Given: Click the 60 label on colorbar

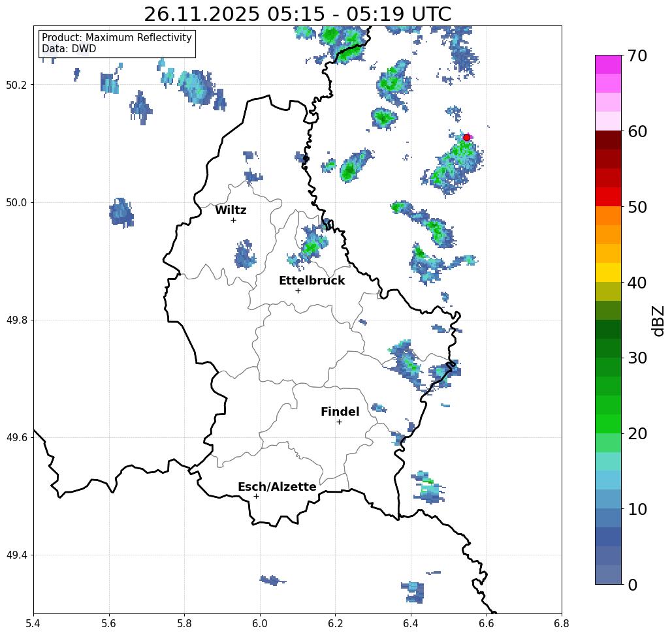Looking at the screenshot, I should coord(637,131).
